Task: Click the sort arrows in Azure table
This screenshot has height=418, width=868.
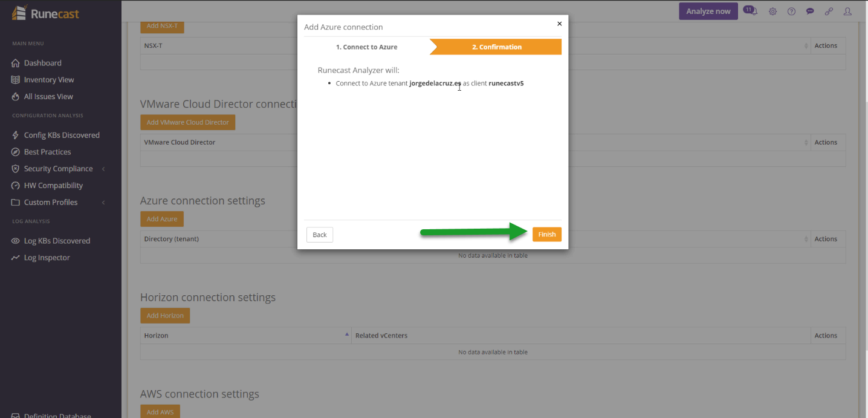Action: click(x=806, y=239)
